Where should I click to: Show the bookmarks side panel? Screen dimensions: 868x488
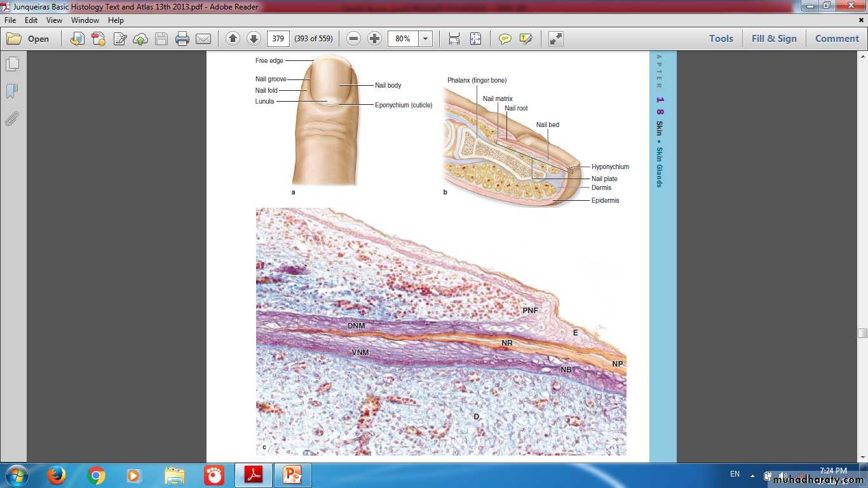pyautogui.click(x=12, y=91)
